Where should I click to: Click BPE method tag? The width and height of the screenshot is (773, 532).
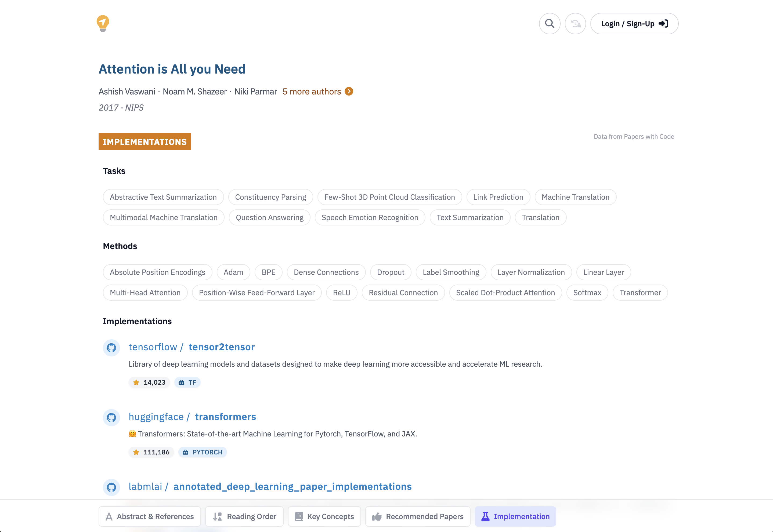tap(268, 272)
